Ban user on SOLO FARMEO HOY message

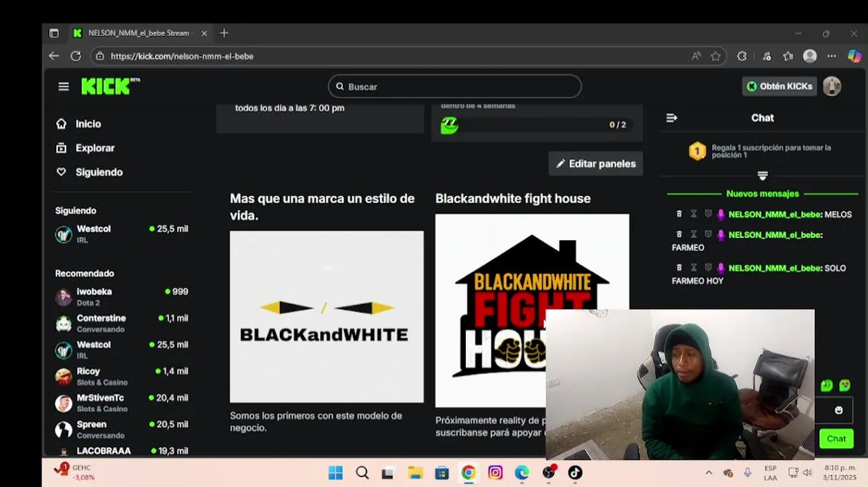[708, 268]
